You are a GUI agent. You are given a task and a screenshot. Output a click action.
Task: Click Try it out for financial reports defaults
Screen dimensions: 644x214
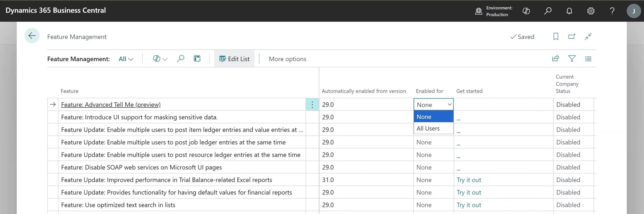(x=469, y=192)
